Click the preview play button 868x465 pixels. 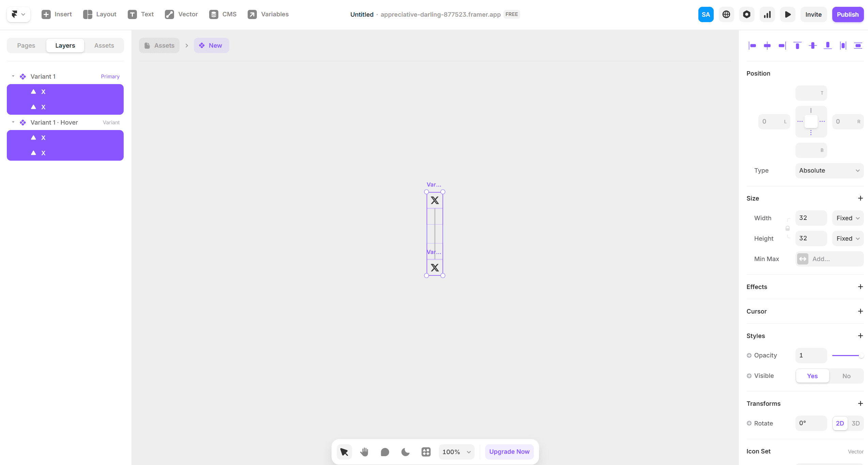pos(788,15)
